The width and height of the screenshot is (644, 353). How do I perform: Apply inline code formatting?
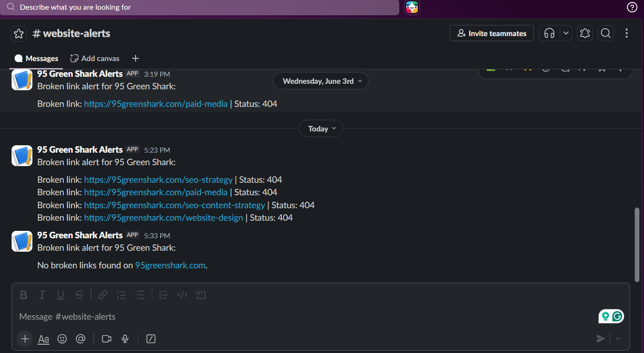pyautogui.click(x=182, y=295)
